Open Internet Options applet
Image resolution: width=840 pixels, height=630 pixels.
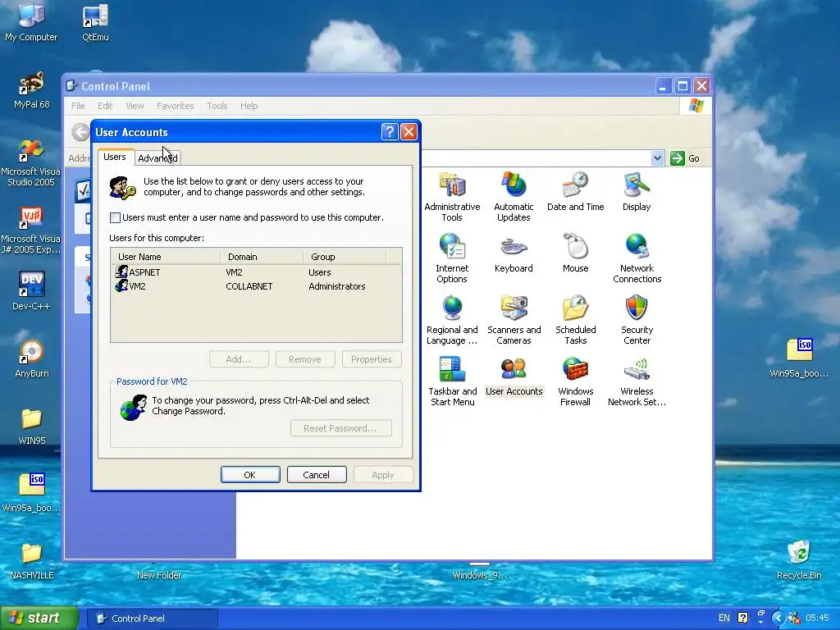point(452,258)
